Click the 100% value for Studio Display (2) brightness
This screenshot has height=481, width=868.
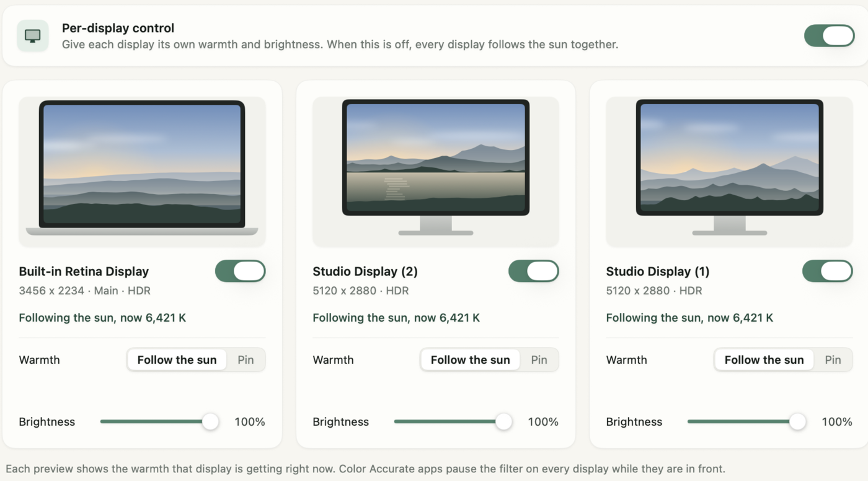pos(543,422)
